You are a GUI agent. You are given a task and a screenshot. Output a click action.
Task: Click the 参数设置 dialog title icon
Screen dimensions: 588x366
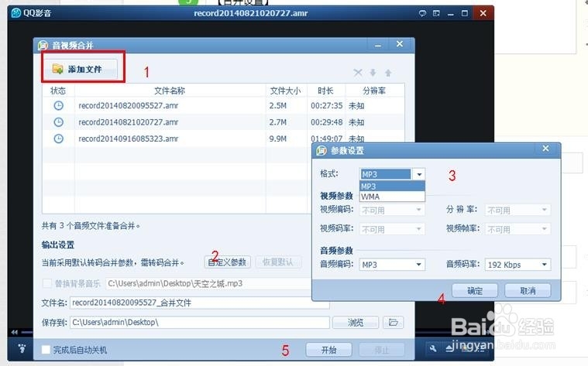[x=322, y=151]
